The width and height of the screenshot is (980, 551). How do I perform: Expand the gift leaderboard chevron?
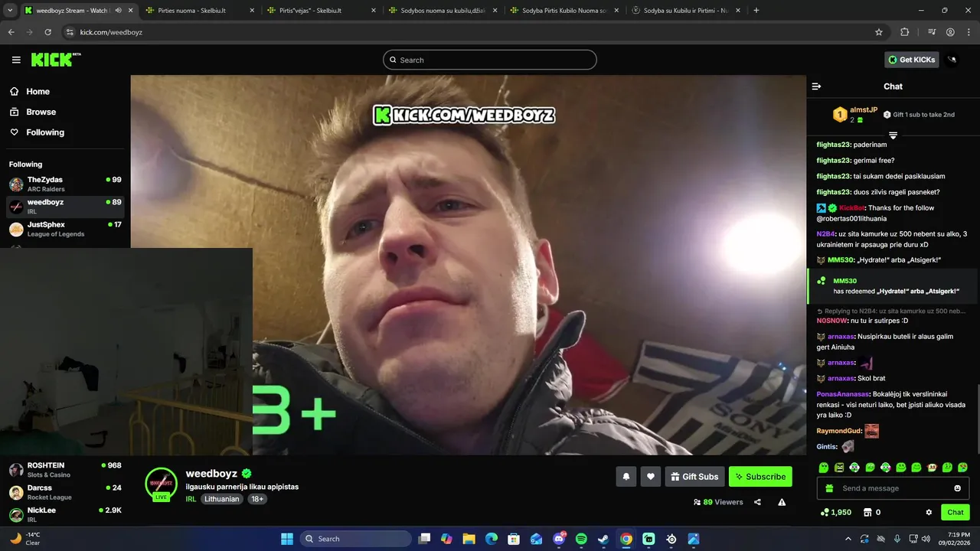(893, 135)
